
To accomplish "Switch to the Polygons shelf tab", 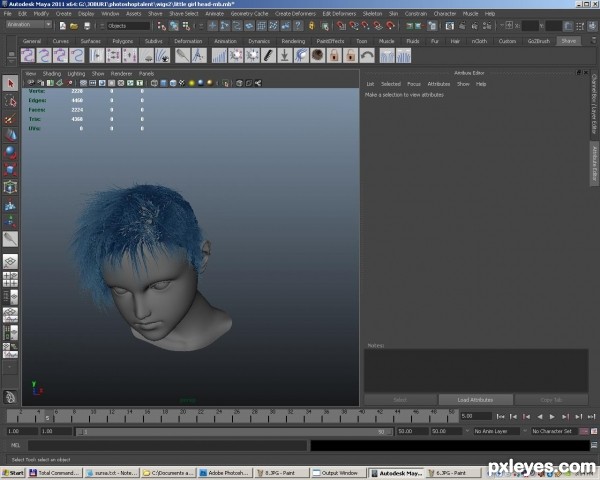I will [122, 41].
